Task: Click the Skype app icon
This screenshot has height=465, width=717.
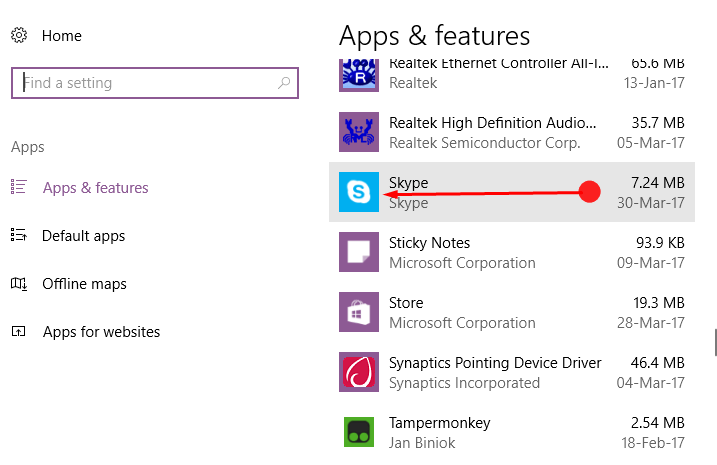Action: tap(359, 192)
